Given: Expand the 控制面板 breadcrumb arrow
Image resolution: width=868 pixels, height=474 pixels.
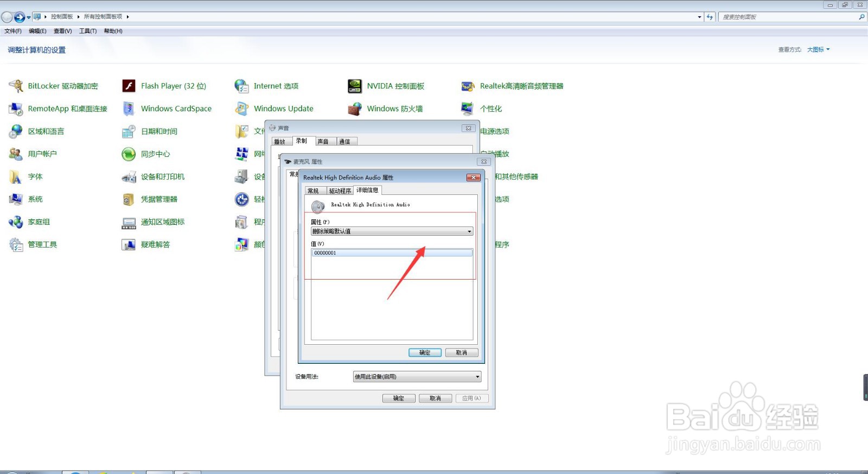Looking at the screenshot, I should (x=78, y=17).
